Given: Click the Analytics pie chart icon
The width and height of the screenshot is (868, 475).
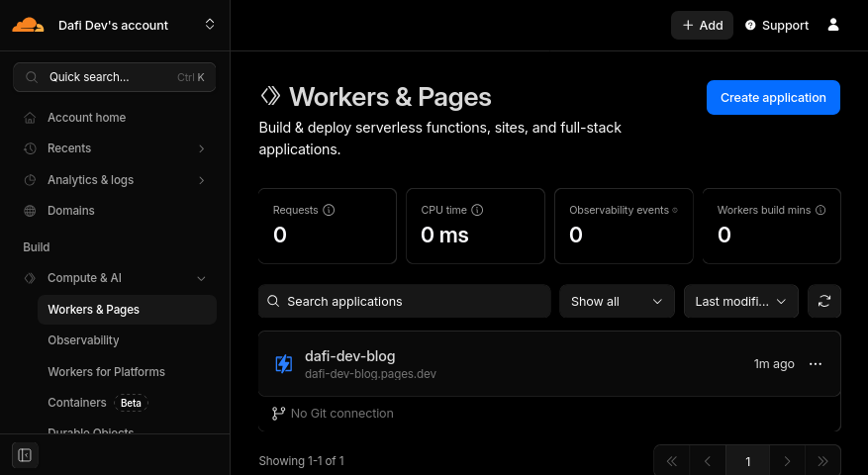Looking at the screenshot, I should coord(30,180).
